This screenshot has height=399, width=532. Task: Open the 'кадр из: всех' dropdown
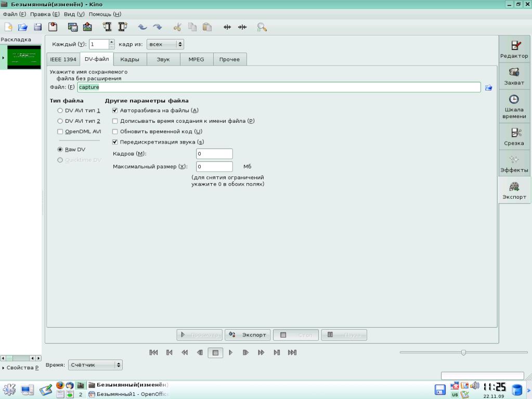pos(165,44)
